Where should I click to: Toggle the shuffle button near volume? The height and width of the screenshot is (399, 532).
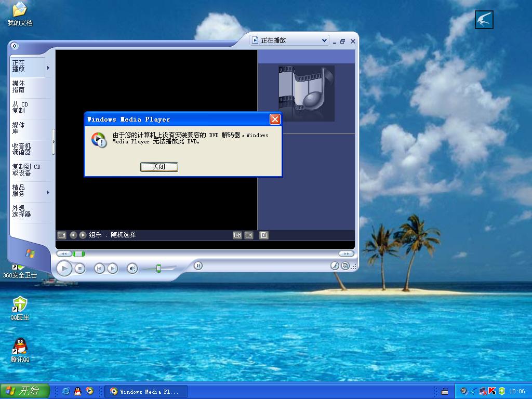(198, 265)
